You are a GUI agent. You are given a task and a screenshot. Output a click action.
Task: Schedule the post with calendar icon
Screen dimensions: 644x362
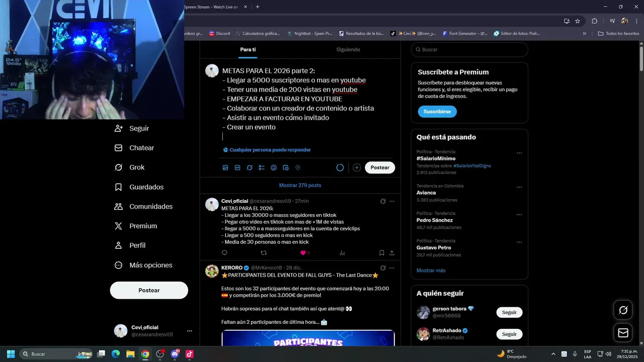pyautogui.click(x=286, y=167)
